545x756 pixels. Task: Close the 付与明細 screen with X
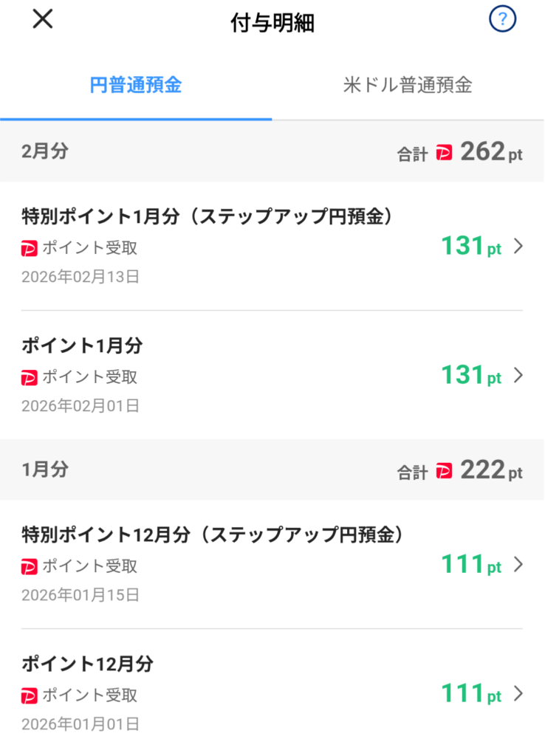[x=43, y=20]
